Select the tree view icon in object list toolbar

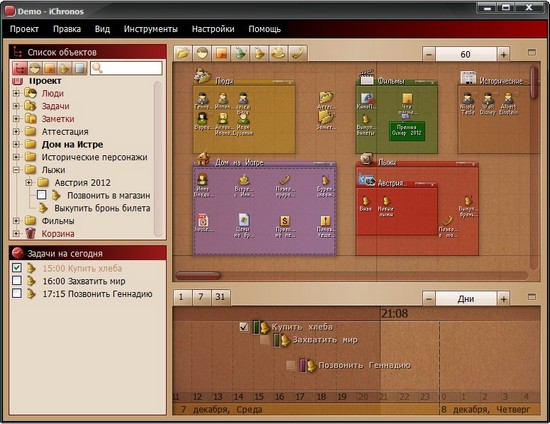(20, 68)
